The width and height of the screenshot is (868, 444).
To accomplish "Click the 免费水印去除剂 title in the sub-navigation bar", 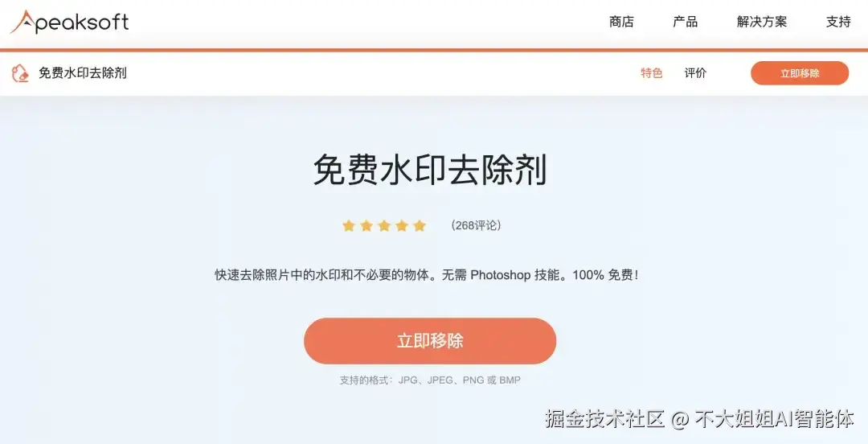I will [x=83, y=73].
